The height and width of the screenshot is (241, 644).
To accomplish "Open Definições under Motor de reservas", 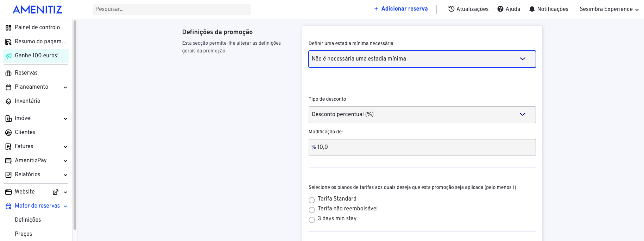I will click(28, 220).
